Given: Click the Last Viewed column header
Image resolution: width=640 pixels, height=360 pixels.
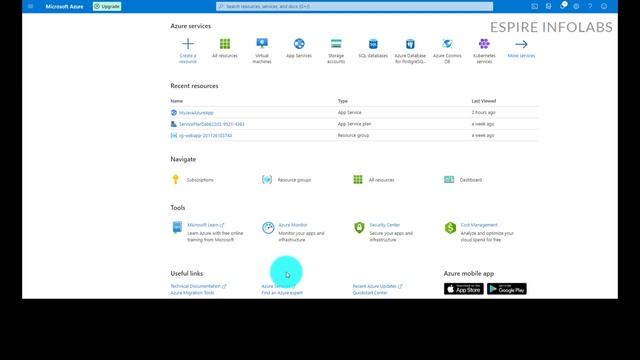Looking at the screenshot, I should click(x=484, y=101).
